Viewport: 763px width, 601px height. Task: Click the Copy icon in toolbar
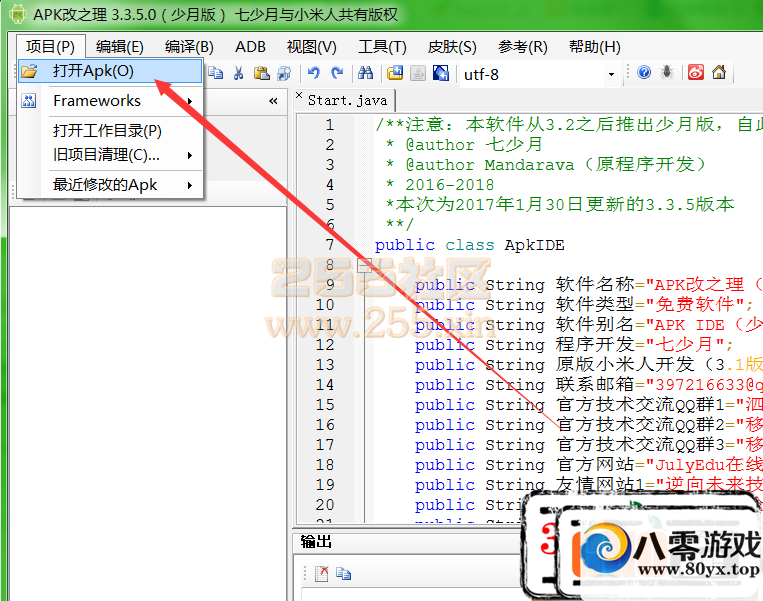(x=216, y=73)
